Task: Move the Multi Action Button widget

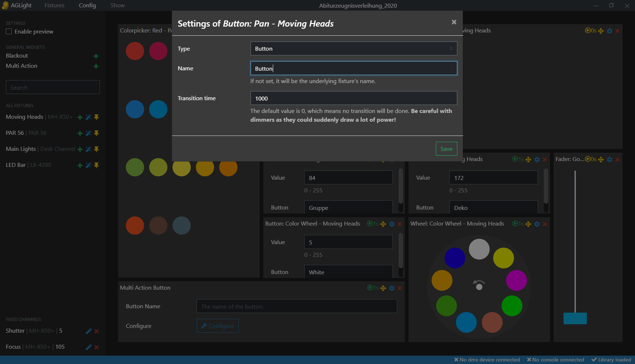Action: click(383, 288)
